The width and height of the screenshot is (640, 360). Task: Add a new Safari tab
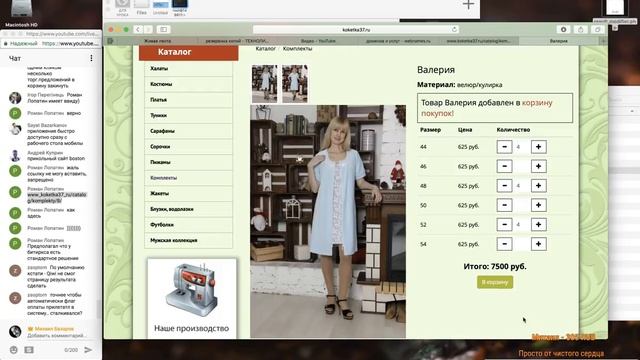pos(603,41)
